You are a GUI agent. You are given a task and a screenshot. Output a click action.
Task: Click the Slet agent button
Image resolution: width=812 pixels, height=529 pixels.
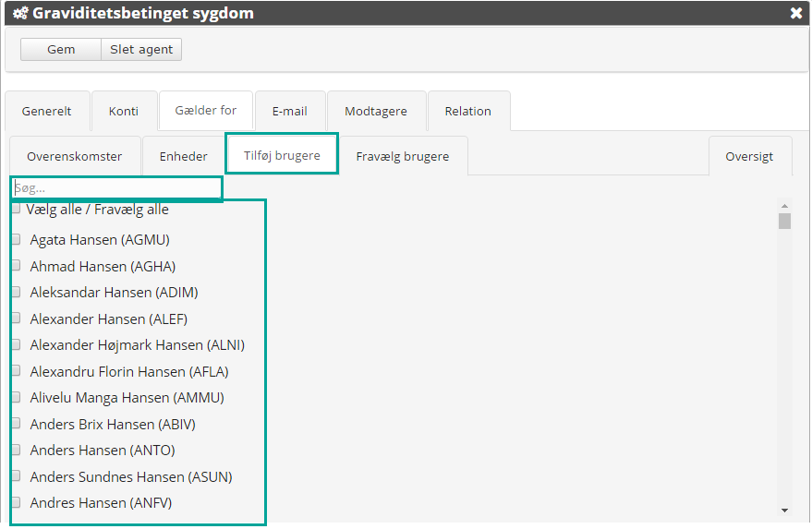point(141,50)
